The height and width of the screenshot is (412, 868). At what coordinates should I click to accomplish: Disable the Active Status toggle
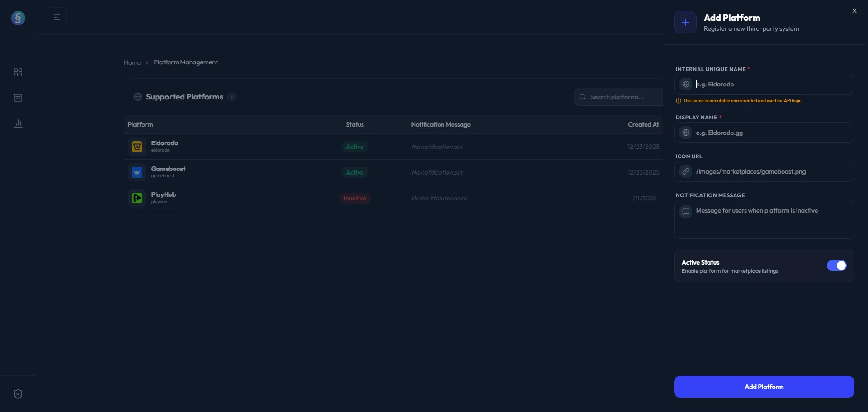tap(836, 265)
